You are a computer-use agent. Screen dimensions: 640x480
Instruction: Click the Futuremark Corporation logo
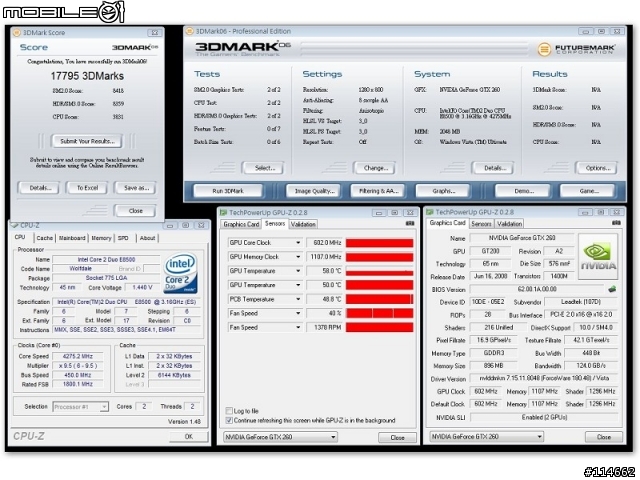(x=576, y=49)
